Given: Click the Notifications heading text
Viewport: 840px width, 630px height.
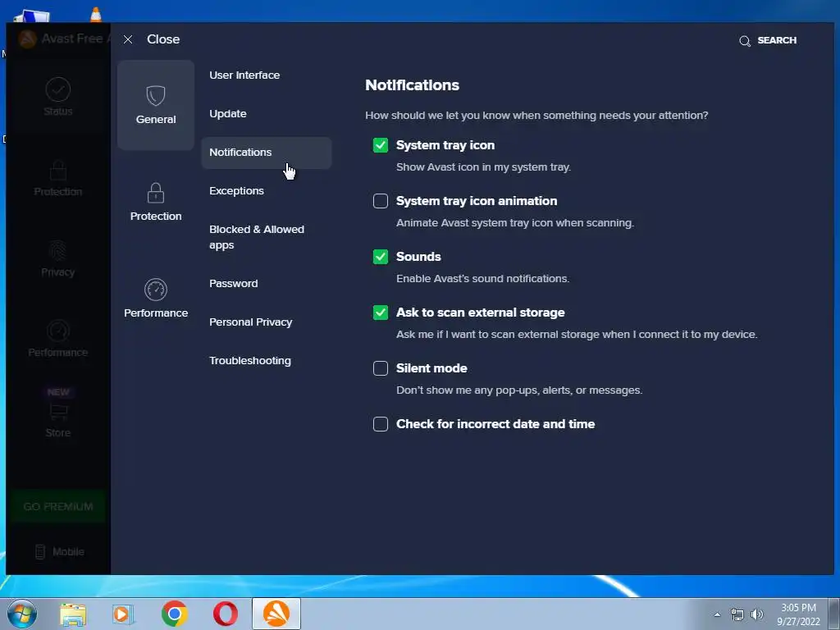Looking at the screenshot, I should tap(412, 85).
